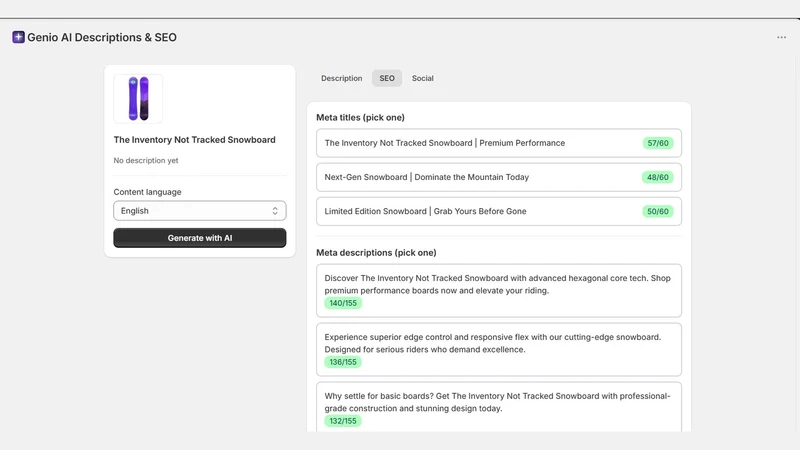Click the purple snowboard product thumbnail
Viewport: 800px width, 450px height.
click(x=138, y=98)
